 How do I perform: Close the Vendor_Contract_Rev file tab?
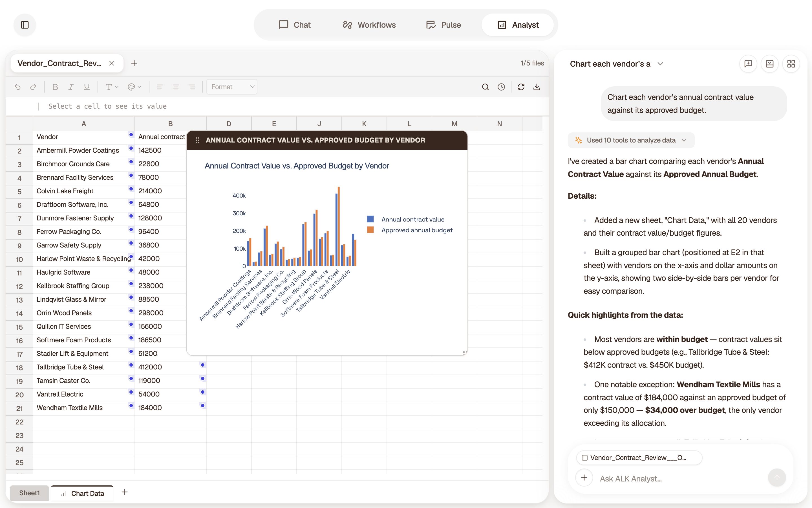(x=112, y=63)
